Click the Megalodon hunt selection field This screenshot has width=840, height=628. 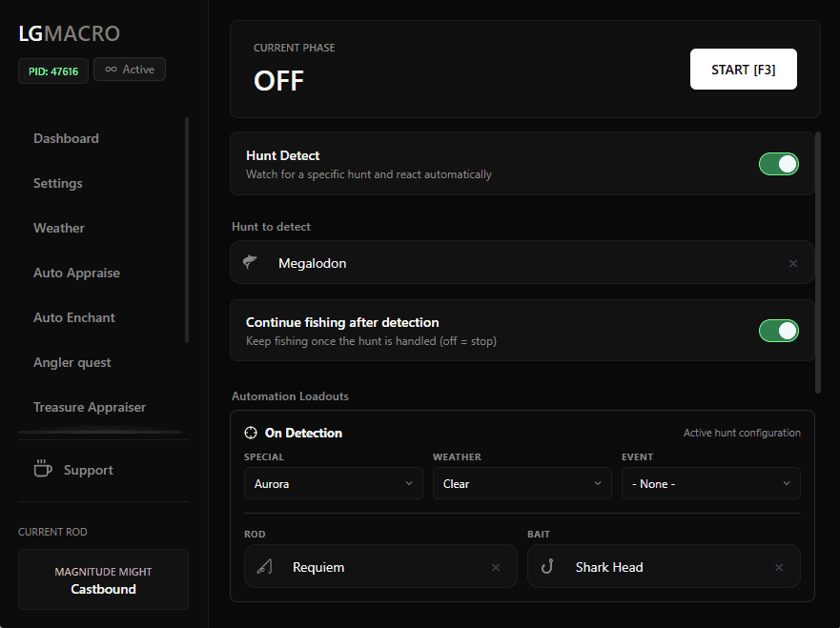[x=522, y=262]
